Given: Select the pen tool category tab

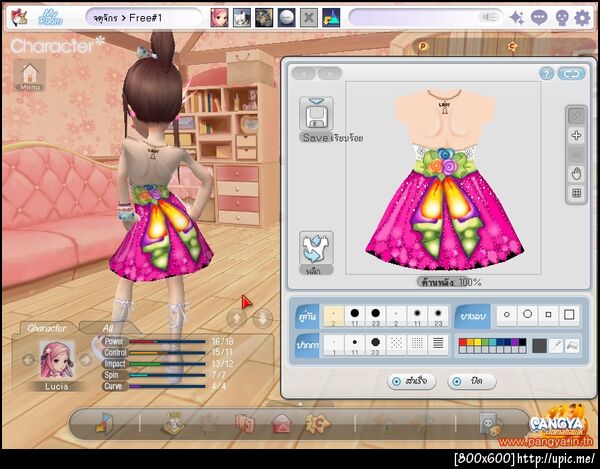Looking at the screenshot, I should click(x=307, y=345).
